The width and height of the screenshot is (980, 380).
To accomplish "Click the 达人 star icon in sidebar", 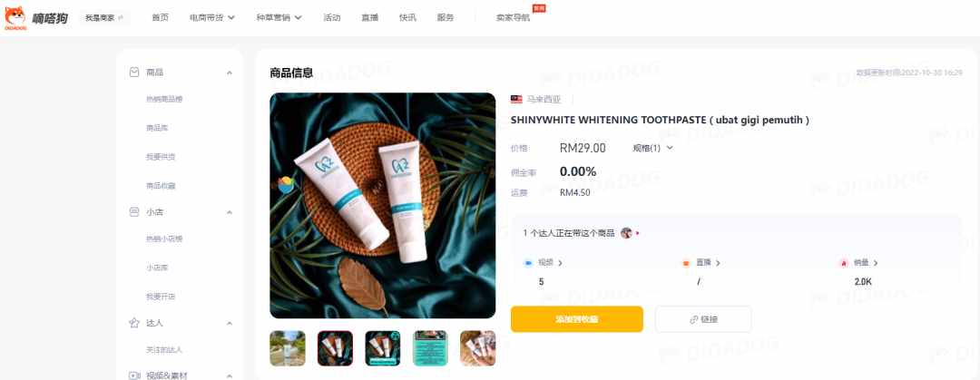I will (133, 323).
